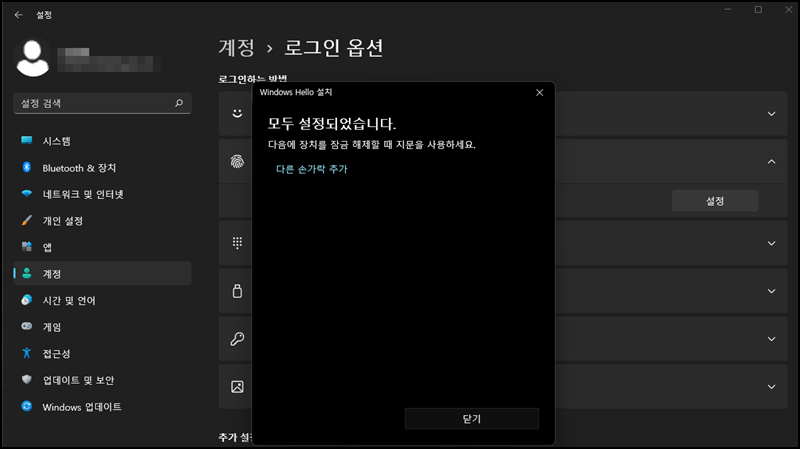Screen dimensions: 800x449
Task: Open 게임 settings category
Action: click(102, 327)
